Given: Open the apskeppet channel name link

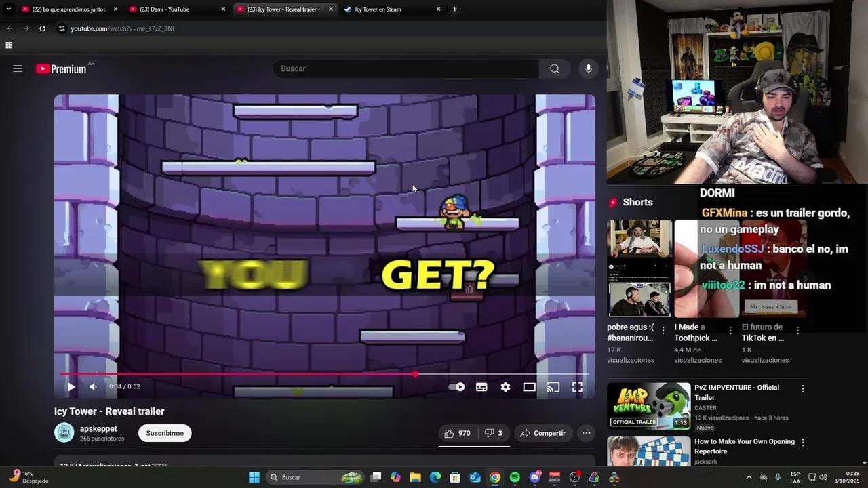Looking at the screenshot, I should pyautogui.click(x=98, y=429).
